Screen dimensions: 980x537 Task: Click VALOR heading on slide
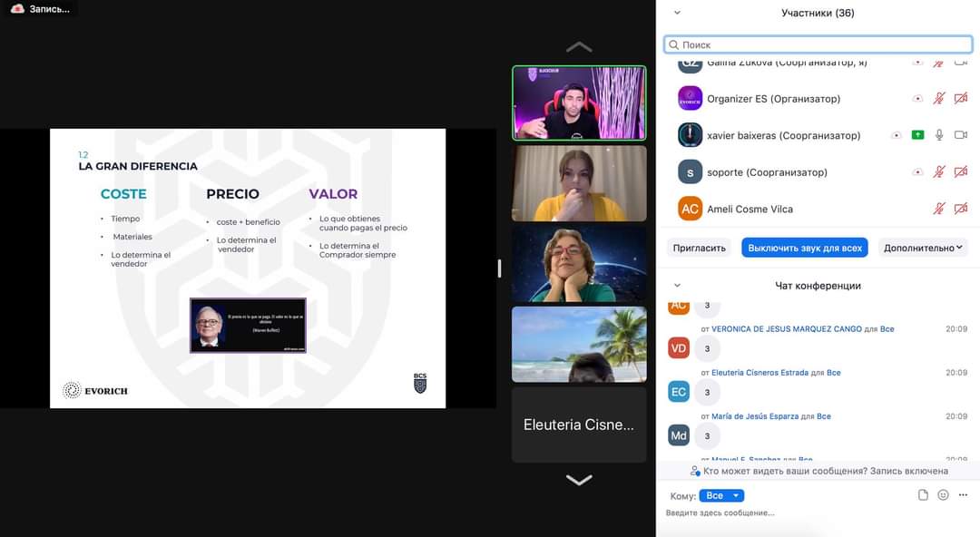click(x=333, y=194)
